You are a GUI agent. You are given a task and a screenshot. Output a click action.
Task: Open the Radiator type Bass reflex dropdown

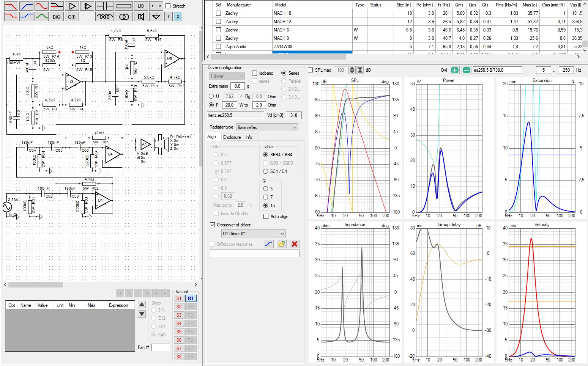click(267, 127)
